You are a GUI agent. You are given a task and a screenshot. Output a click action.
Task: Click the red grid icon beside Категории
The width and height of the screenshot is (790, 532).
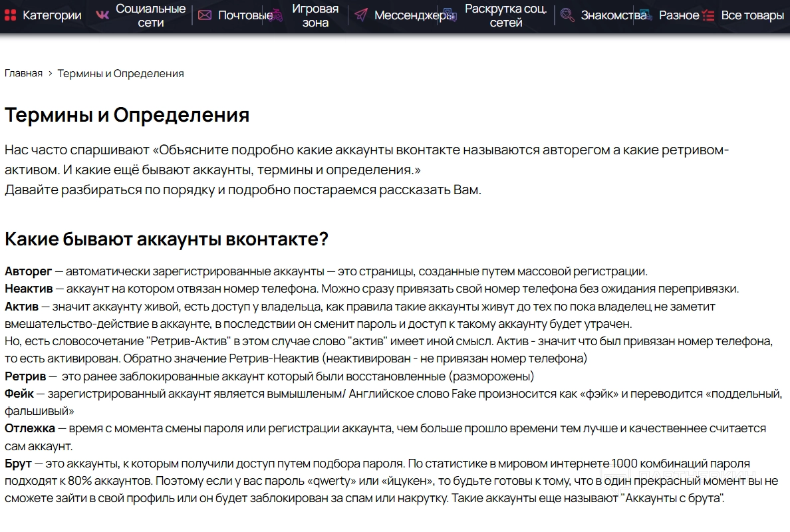10,15
